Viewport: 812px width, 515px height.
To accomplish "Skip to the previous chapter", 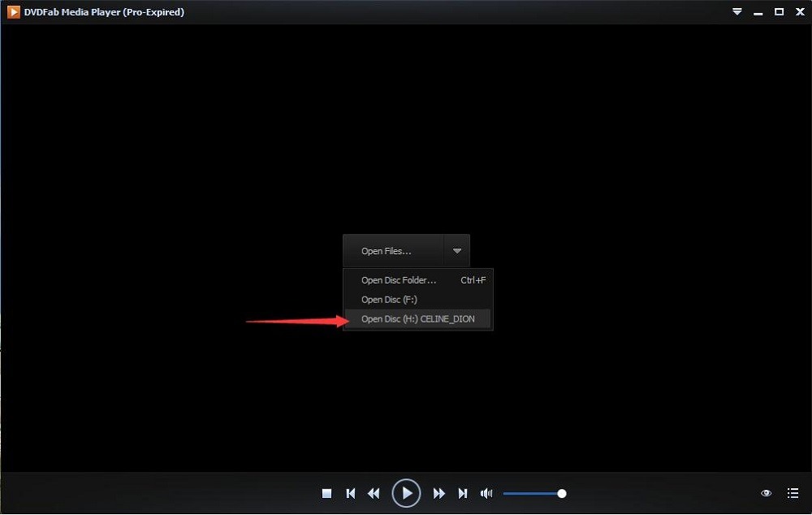I will (x=351, y=493).
